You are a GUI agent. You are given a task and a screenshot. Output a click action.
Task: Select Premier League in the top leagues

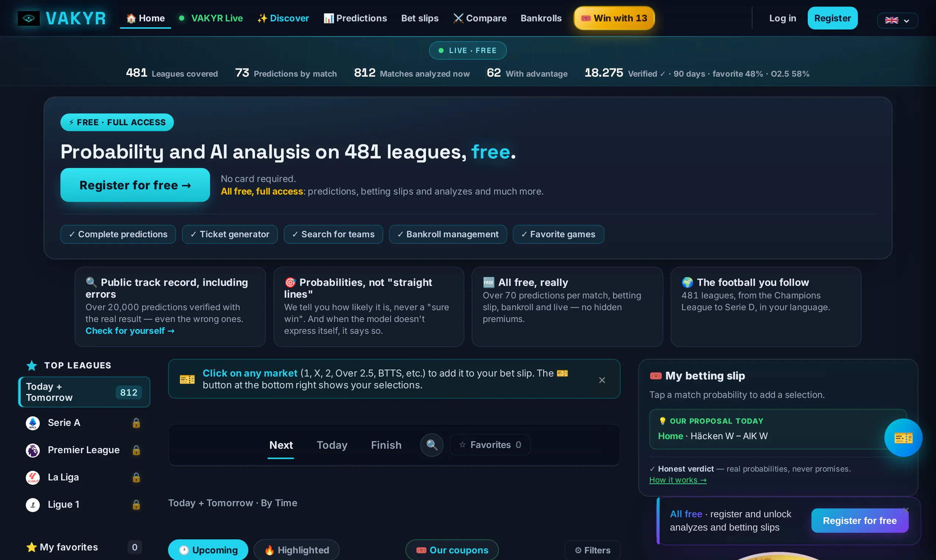[x=84, y=450]
